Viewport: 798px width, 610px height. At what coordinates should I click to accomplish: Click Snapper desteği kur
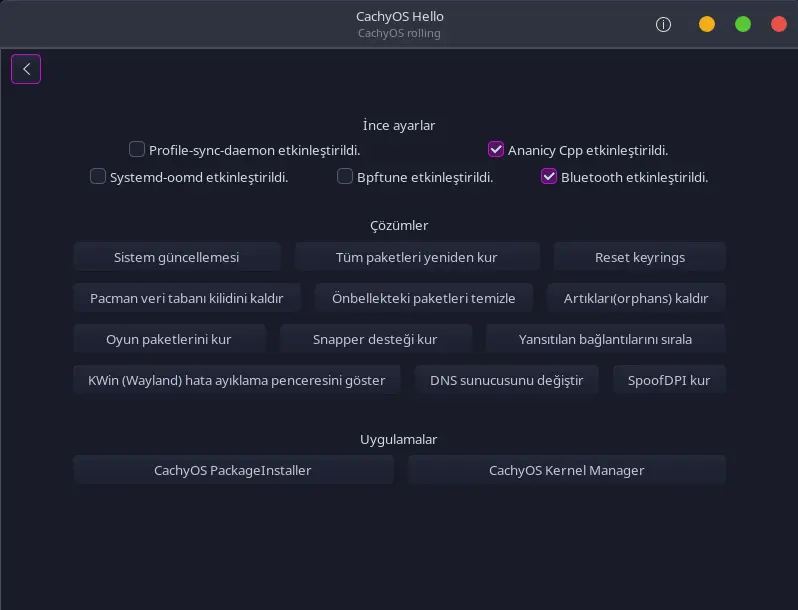coord(376,339)
